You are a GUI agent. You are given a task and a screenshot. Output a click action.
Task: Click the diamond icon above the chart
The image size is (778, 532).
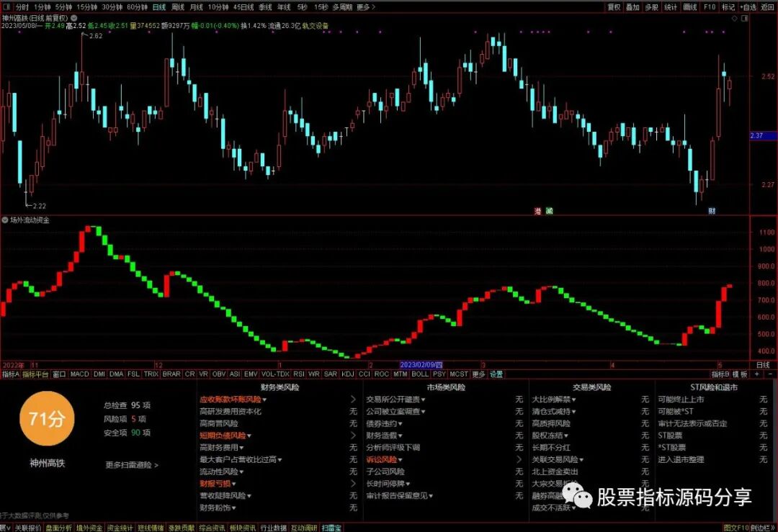pos(734,18)
